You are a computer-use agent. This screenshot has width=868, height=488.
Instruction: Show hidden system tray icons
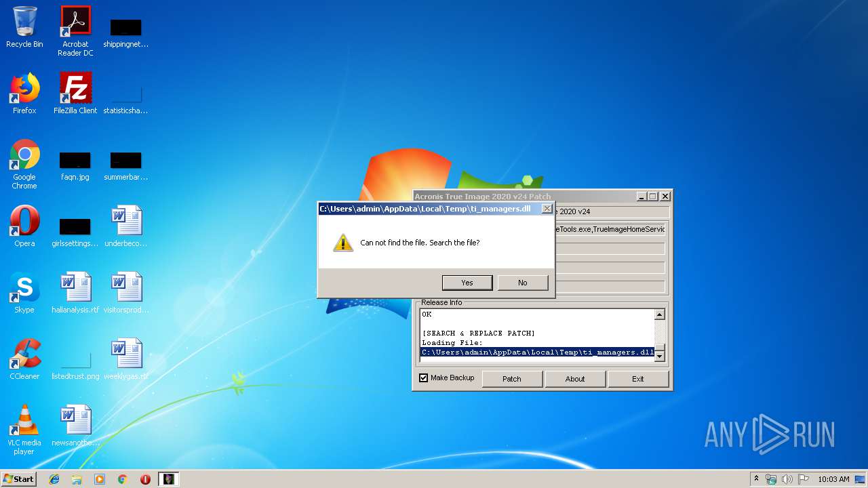tap(756, 479)
